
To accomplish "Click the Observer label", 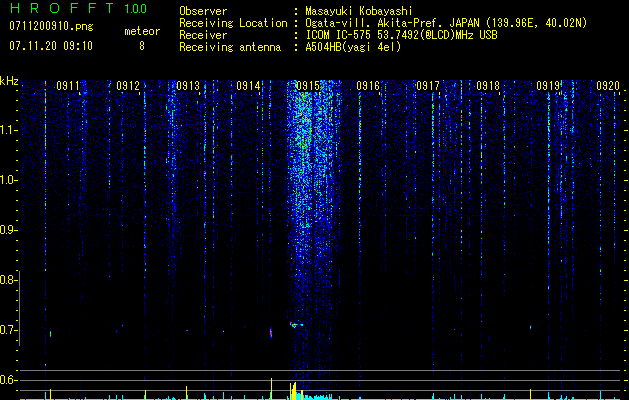I will coord(203,11).
